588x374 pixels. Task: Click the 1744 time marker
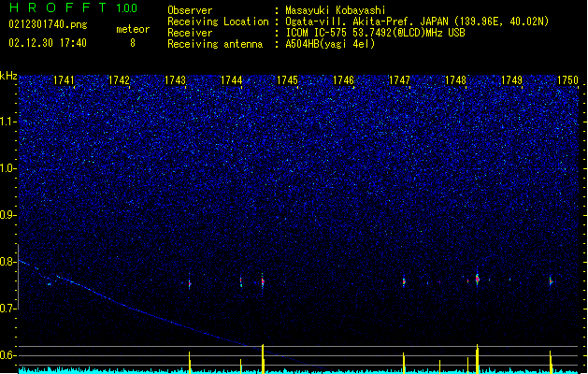[232, 80]
